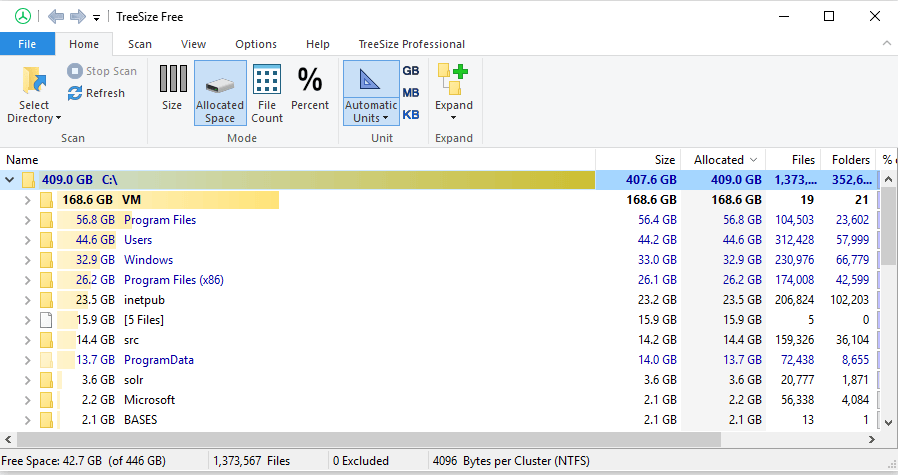Select the BASES row label

pyautogui.click(x=140, y=420)
